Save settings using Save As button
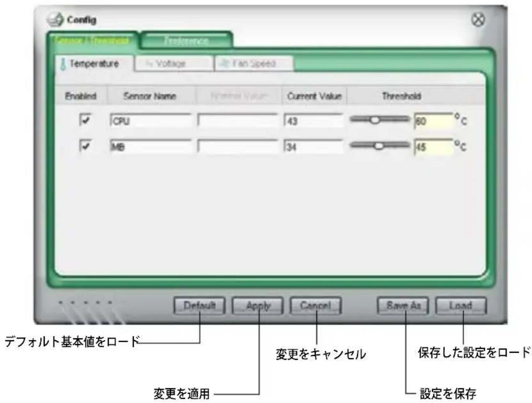 click(403, 306)
